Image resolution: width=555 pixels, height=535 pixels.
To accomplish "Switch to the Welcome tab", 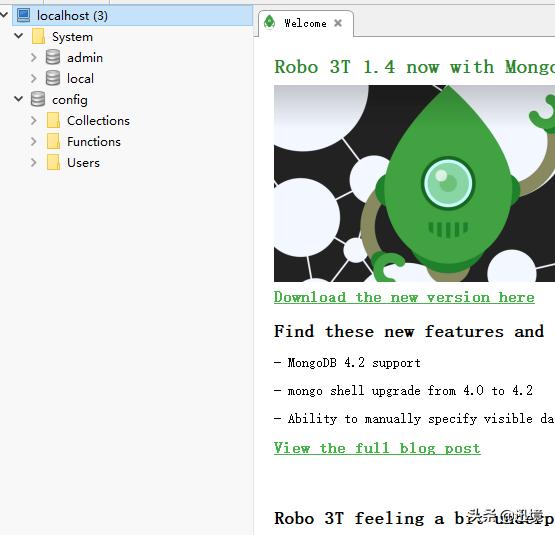I will coord(305,23).
